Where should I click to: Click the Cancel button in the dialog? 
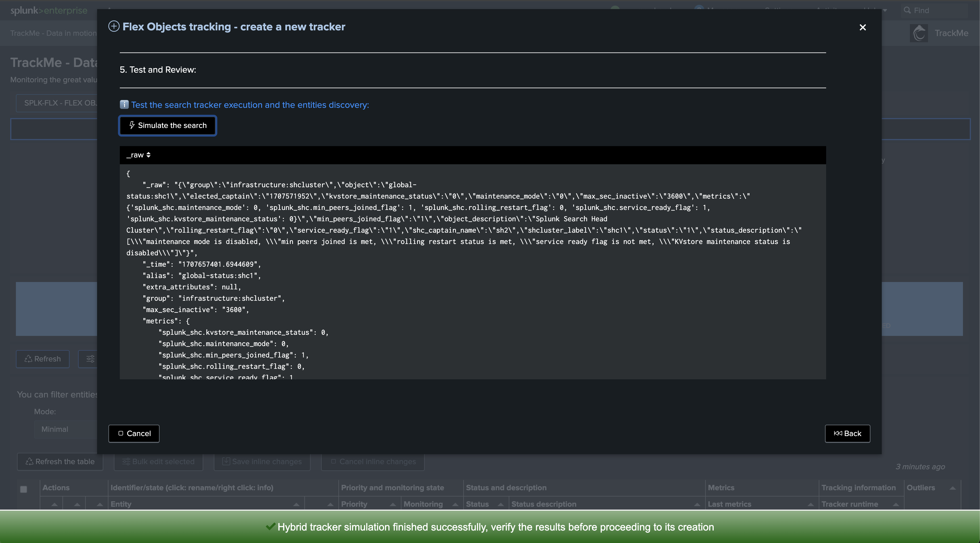coord(134,433)
